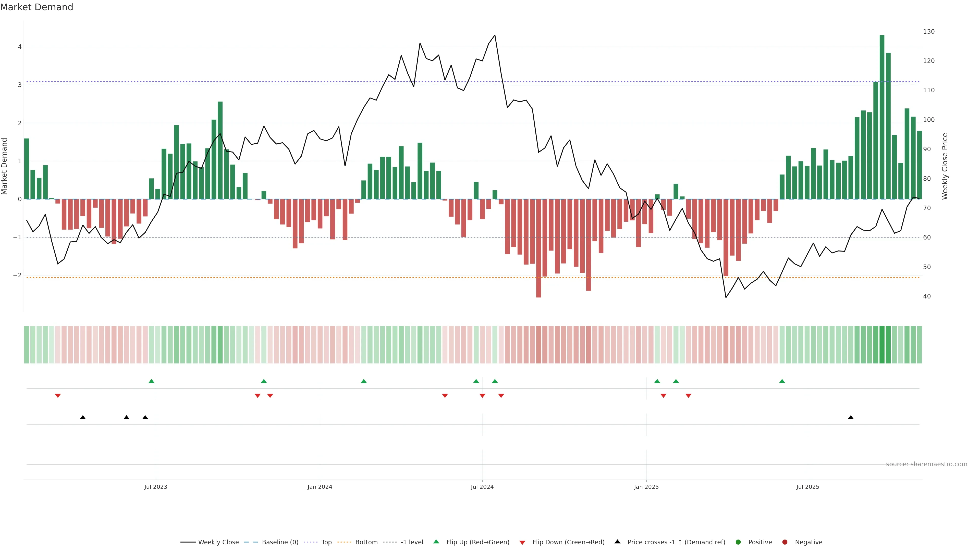The height and width of the screenshot is (551, 980).
Task: Click the Positive green circle legend icon
Action: pyautogui.click(x=738, y=542)
